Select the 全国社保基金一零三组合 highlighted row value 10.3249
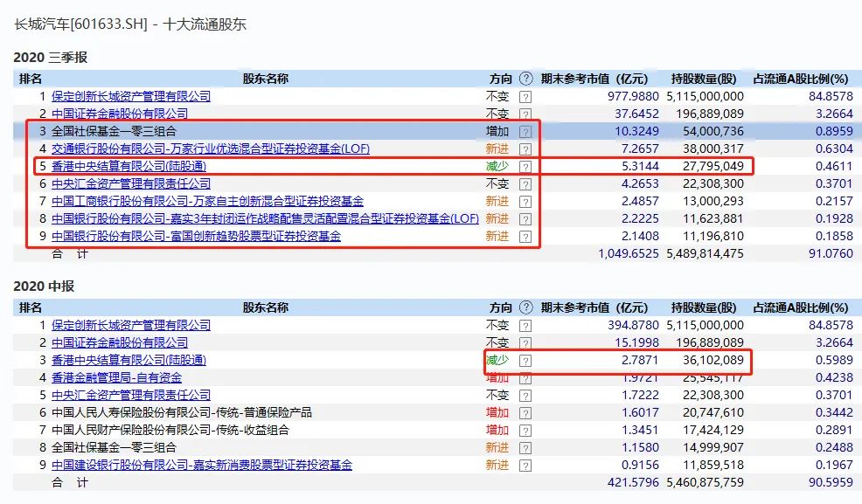The width and height of the screenshot is (862, 504). (x=628, y=131)
